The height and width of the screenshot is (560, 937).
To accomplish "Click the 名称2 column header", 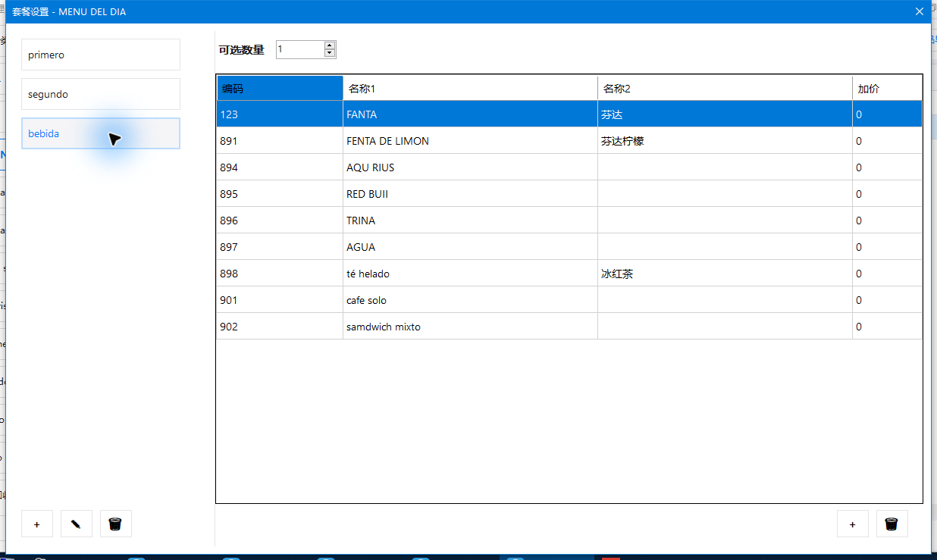I will coord(725,88).
